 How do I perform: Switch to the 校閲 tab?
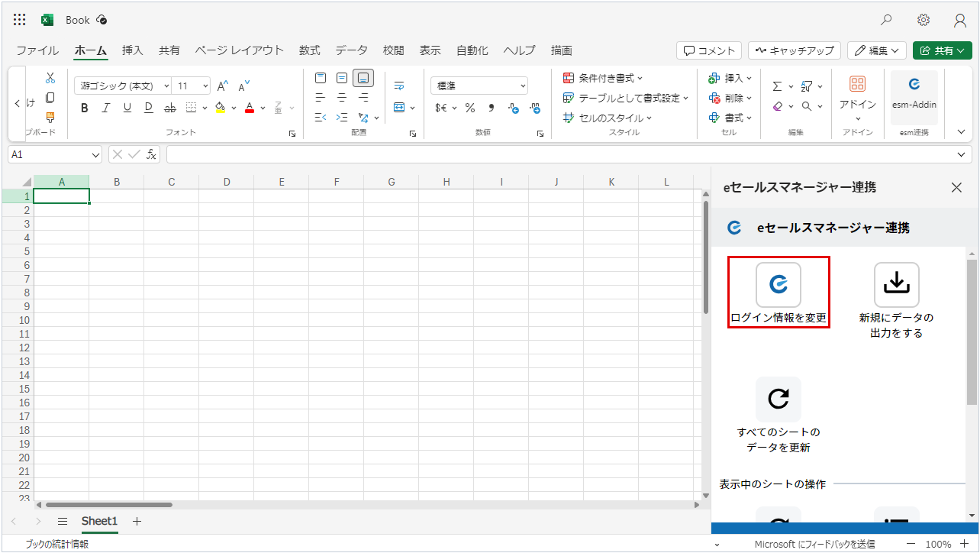click(x=394, y=50)
